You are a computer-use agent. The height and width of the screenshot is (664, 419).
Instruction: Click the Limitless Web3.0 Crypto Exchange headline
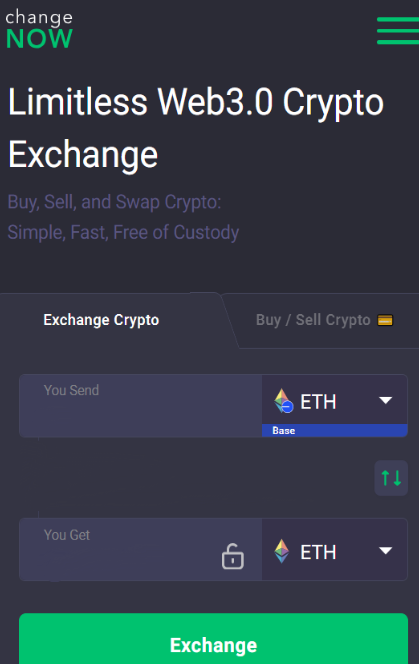[x=196, y=128]
